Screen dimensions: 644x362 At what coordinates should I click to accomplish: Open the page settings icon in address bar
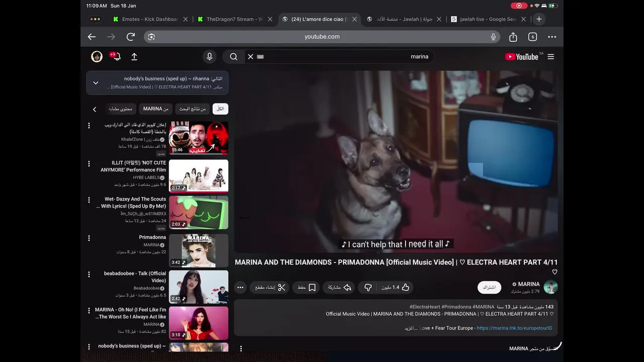pyautogui.click(x=151, y=37)
